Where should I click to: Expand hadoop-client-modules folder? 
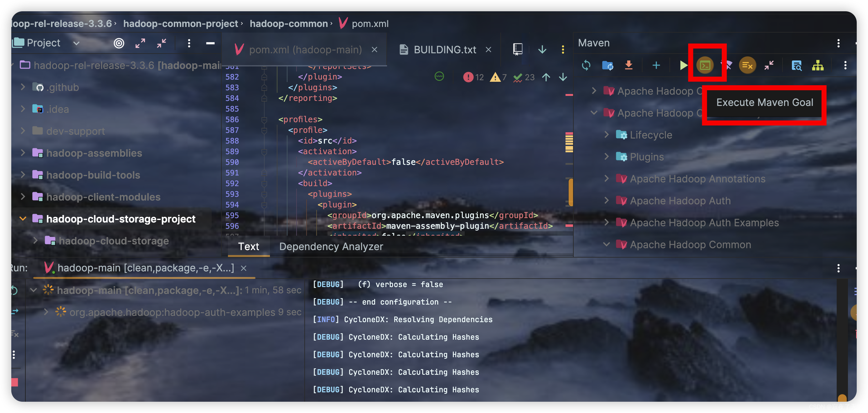(x=23, y=197)
